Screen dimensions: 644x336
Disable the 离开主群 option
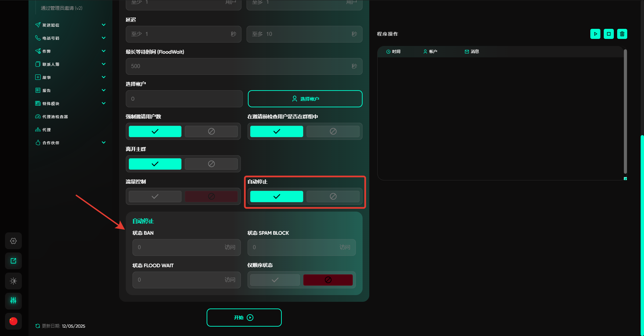click(x=211, y=164)
